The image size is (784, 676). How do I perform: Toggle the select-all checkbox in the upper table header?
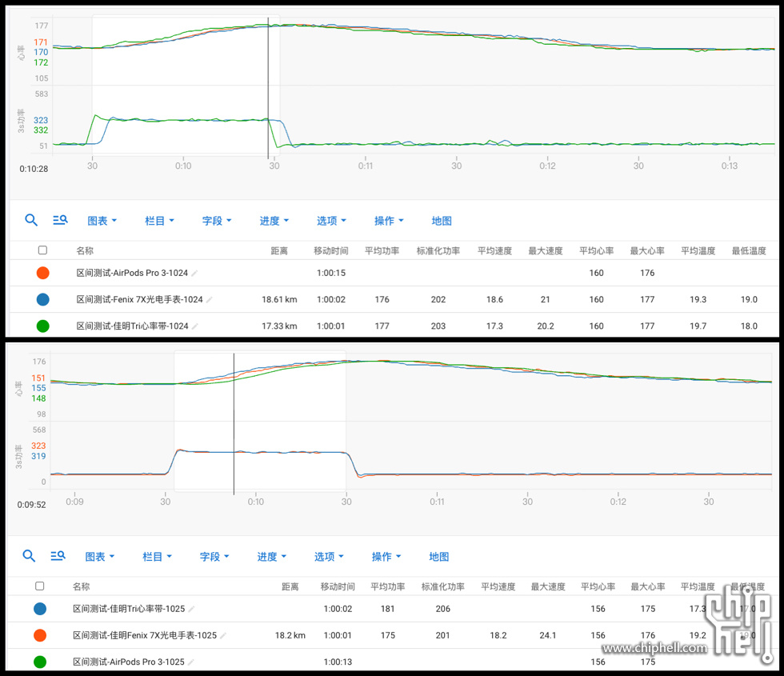tap(43, 250)
